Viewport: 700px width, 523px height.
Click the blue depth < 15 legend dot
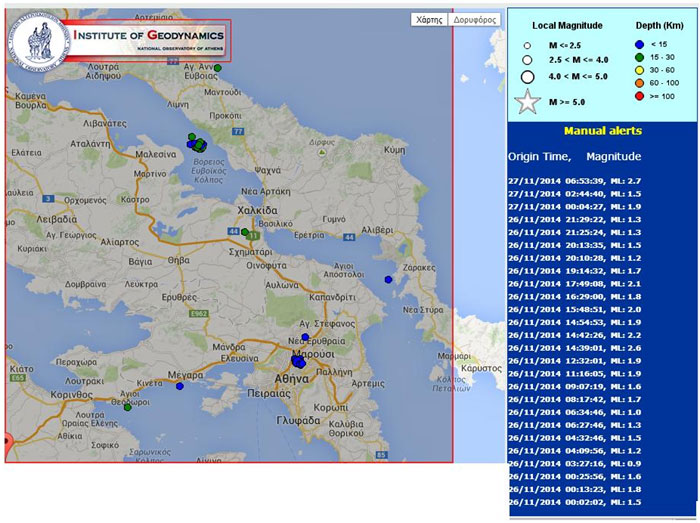(638, 43)
